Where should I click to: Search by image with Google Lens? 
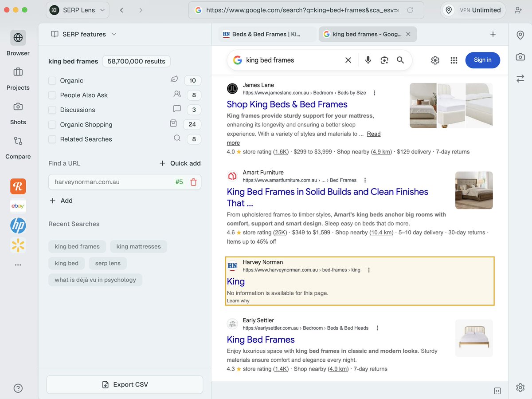[384, 60]
